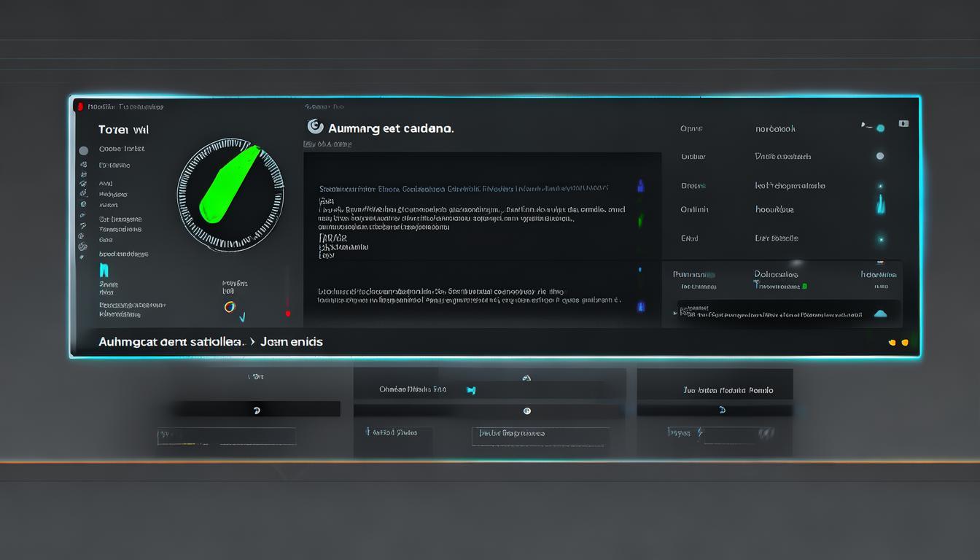Open the 'Jom enids' breadcrumb item
This screenshot has width=980, height=560.
click(x=292, y=341)
